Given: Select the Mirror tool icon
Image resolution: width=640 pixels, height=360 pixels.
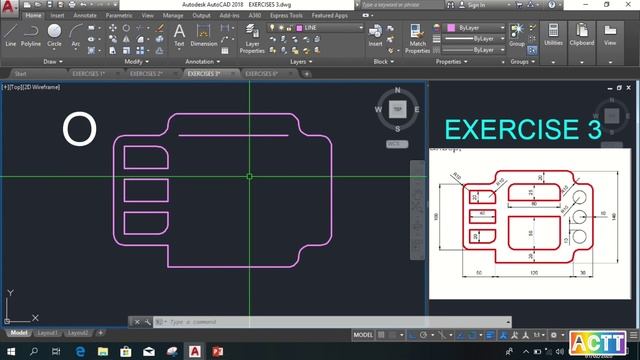Looking at the screenshot, I should pyautogui.click(x=127, y=39).
